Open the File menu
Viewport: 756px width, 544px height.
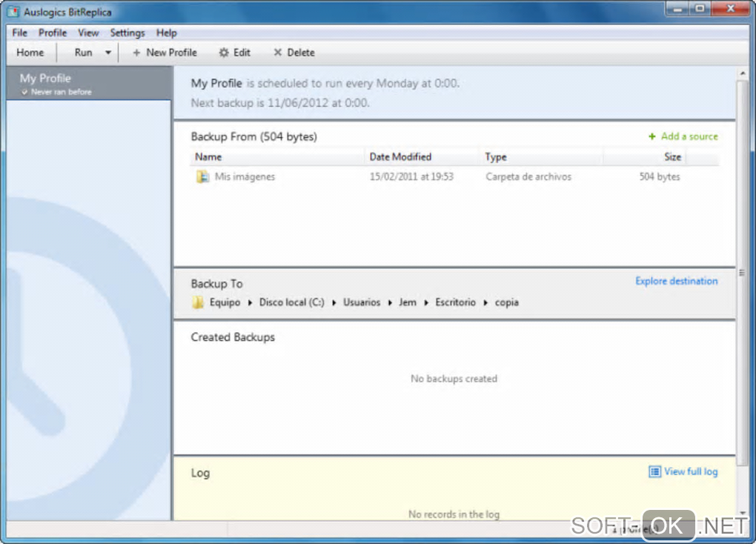pyautogui.click(x=20, y=33)
